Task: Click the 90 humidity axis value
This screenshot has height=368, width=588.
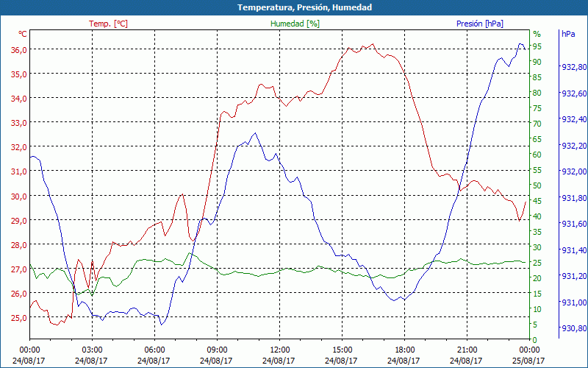Action: 537,62
